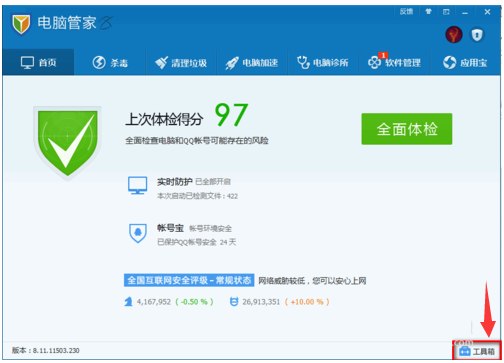Close the 电脑管家 window
Viewport: 504px width, 363px height.
487,12
